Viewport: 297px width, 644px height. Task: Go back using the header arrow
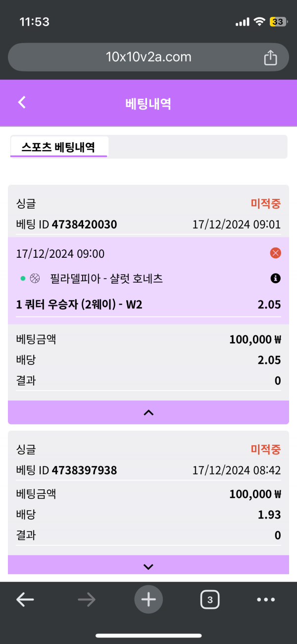click(22, 103)
